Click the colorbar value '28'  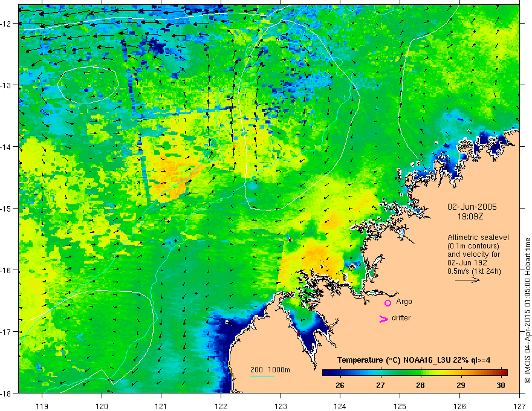[420, 386]
